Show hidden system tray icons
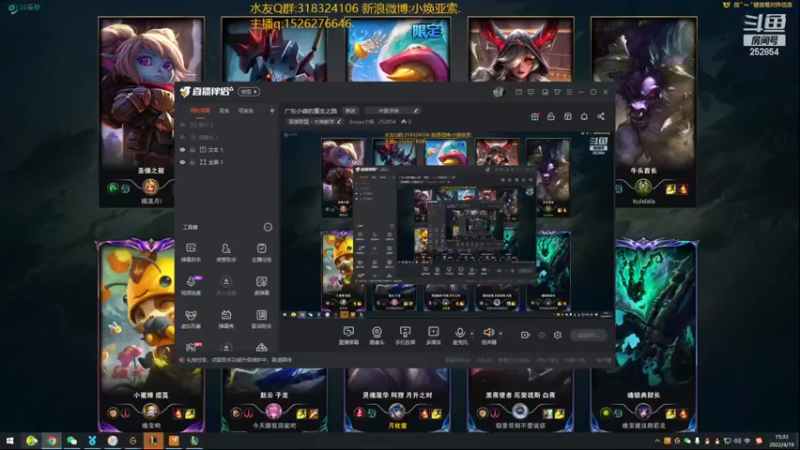 [657, 441]
